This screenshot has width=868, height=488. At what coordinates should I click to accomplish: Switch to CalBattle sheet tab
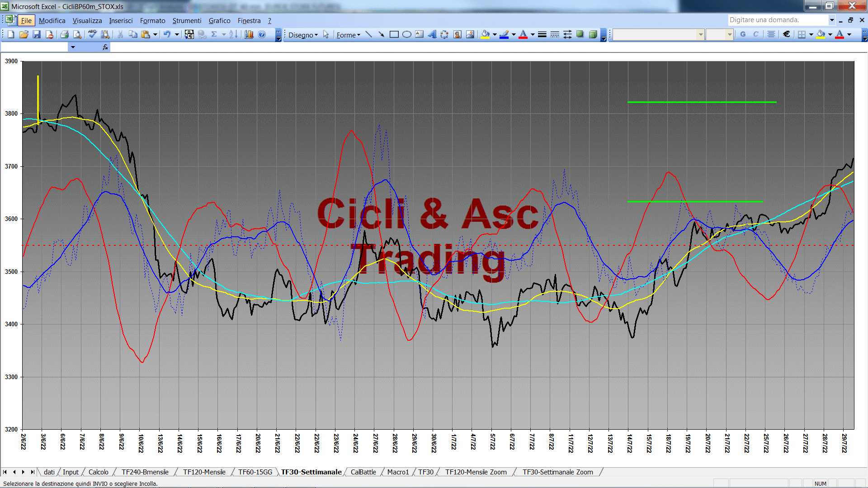pos(363,472)
